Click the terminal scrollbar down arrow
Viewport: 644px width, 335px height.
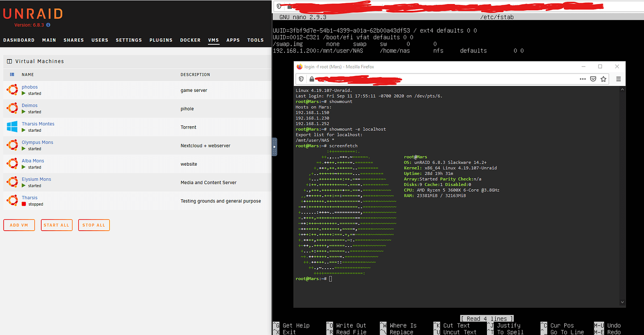tap(623, 303)
